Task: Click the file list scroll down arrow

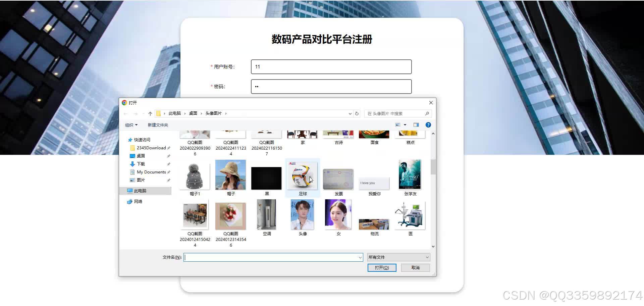Action: pyautogui.click(x=433, y=247)
